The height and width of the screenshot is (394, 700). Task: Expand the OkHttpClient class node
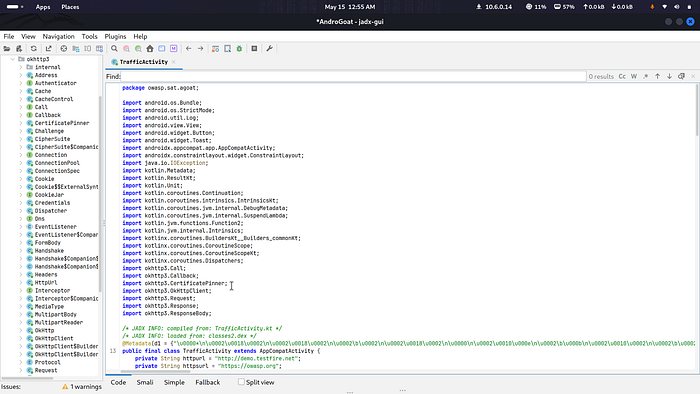point(21,338)
